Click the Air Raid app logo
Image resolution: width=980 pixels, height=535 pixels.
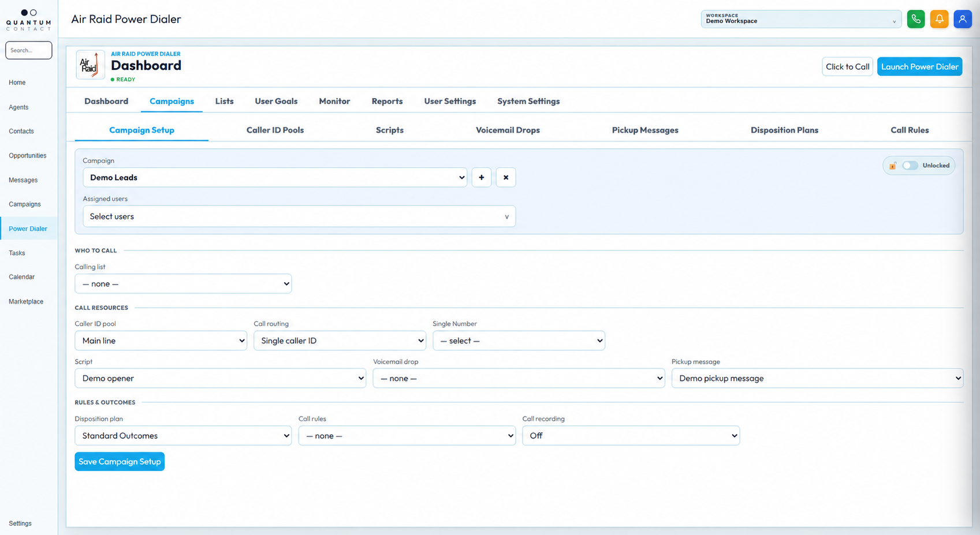90,65
